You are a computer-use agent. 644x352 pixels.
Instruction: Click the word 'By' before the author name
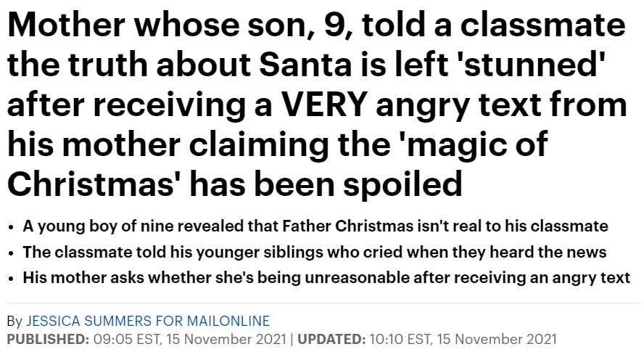point(15,322)
